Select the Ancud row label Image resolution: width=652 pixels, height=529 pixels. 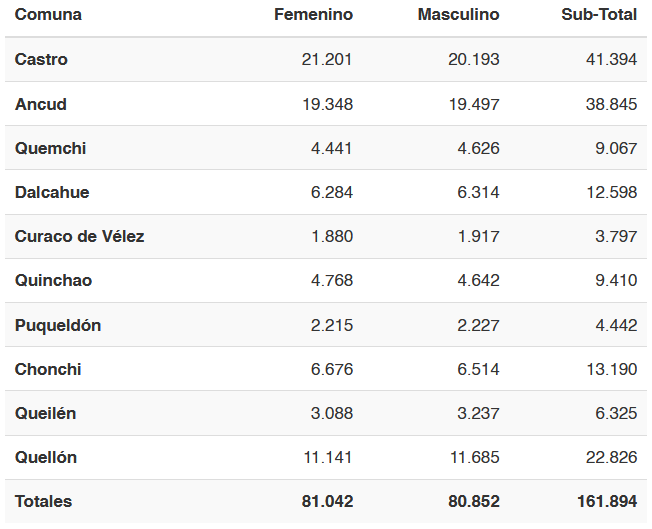click(41, 104)
